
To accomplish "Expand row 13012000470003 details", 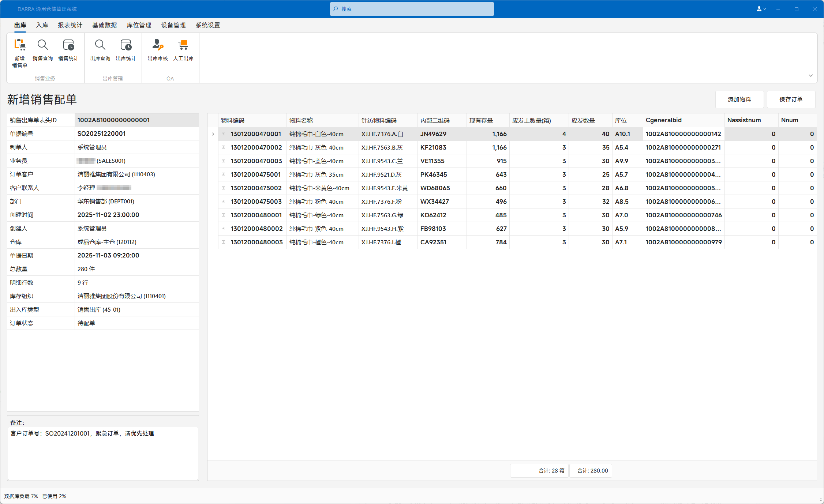I will [223, 161].
